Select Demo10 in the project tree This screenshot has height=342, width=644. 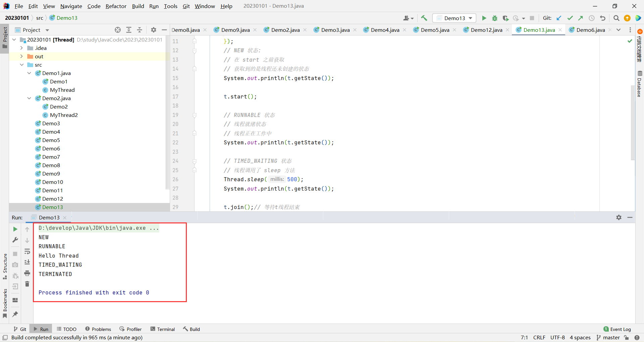pos(52,182)
